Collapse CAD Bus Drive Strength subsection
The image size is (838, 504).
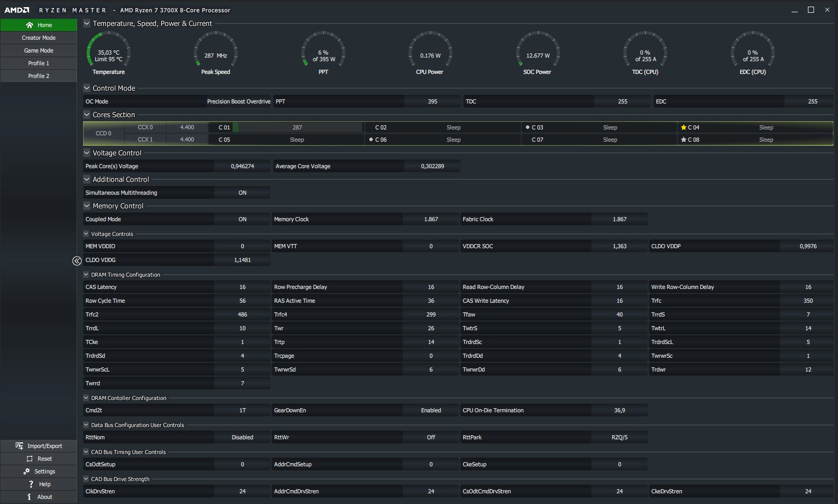(x=86, y=479)
